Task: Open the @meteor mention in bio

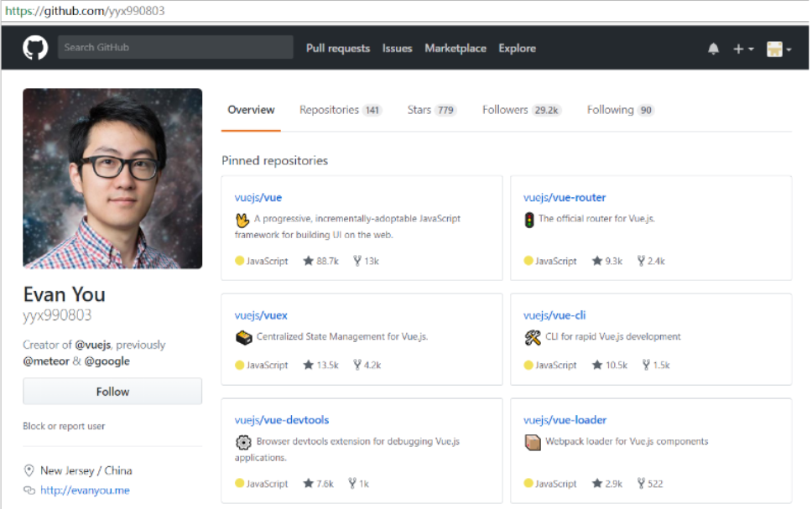Action: pos(46,361)
